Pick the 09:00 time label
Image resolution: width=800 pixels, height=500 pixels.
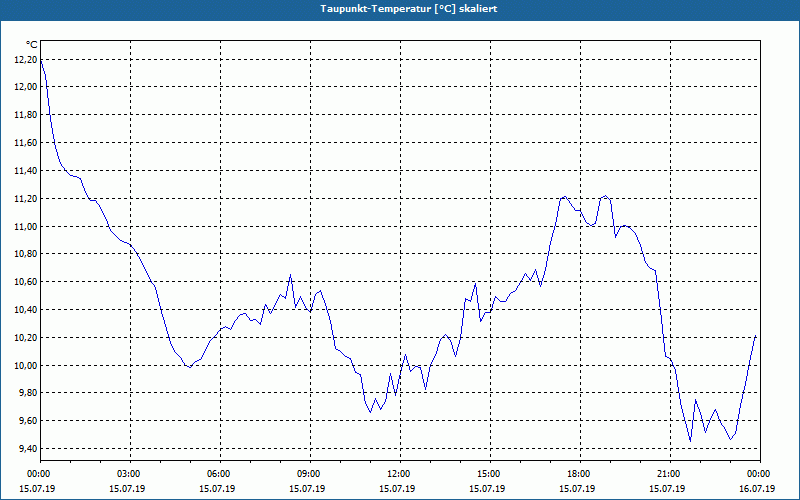[x=308, y=474]
